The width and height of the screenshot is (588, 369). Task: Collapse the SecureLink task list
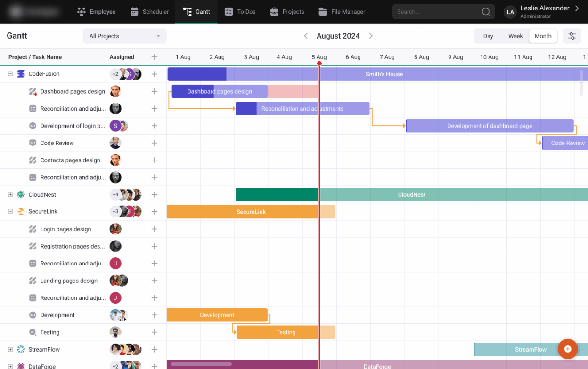click(x=10, y=211)
